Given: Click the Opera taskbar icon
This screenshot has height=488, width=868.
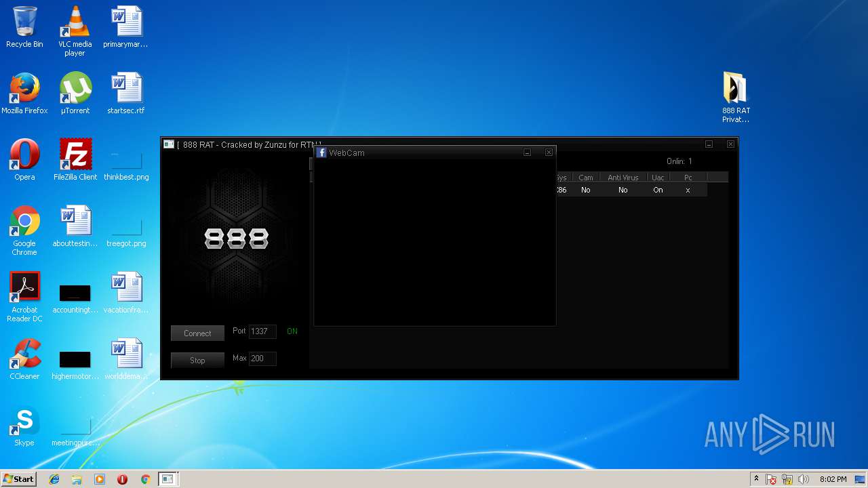Looking at the screenshot, I should (122, 479).
